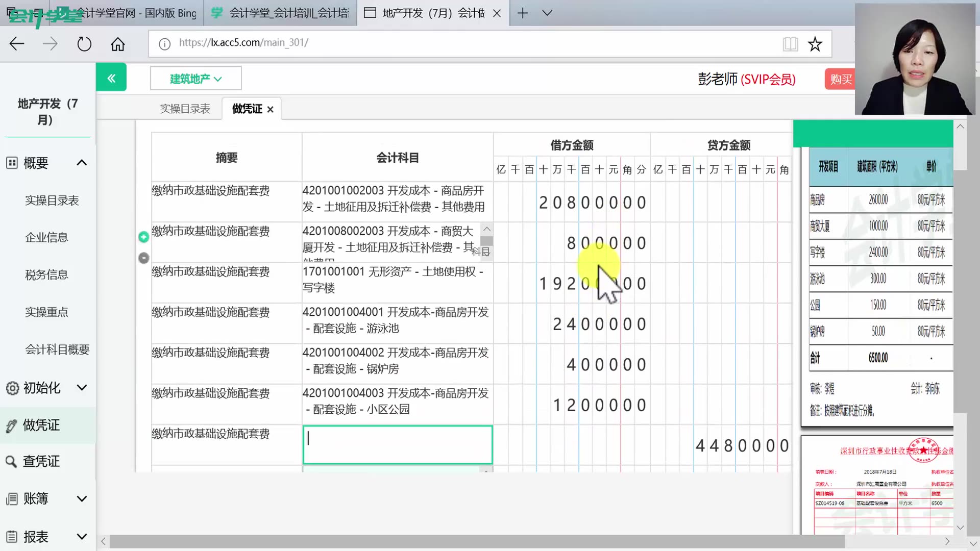Click the empty 会计科目 input cell

(x=397, y=444)
